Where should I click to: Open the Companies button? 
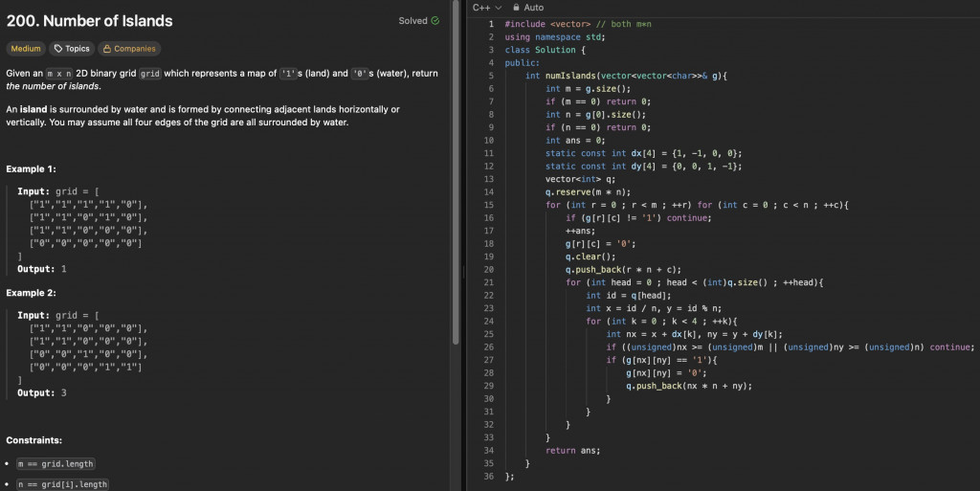coord(129,49)
